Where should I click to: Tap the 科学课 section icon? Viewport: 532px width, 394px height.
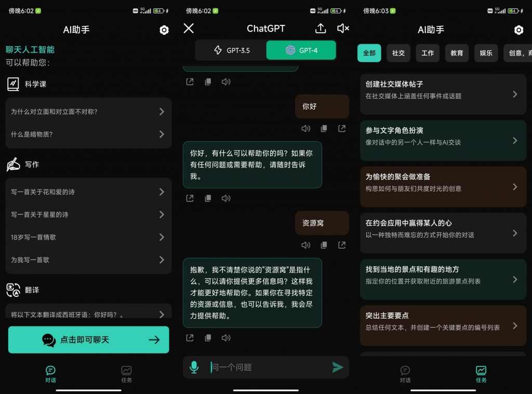(x=13, y=84)
